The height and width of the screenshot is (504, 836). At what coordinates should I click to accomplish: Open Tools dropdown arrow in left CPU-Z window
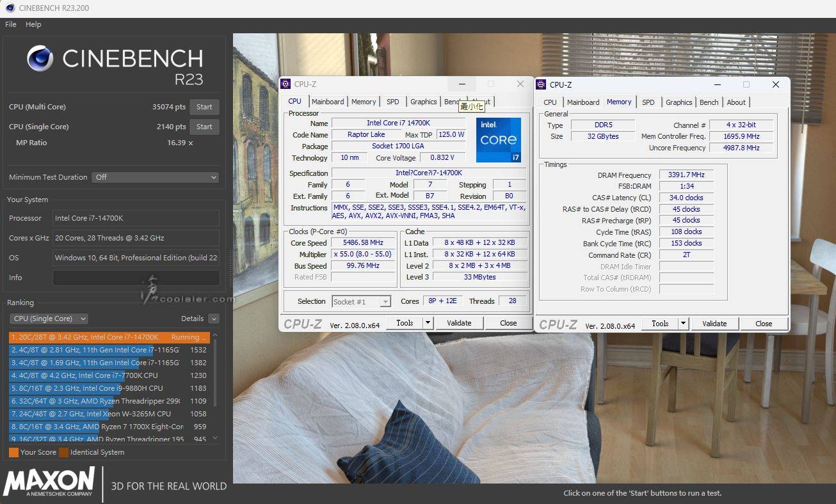[428, 323]
